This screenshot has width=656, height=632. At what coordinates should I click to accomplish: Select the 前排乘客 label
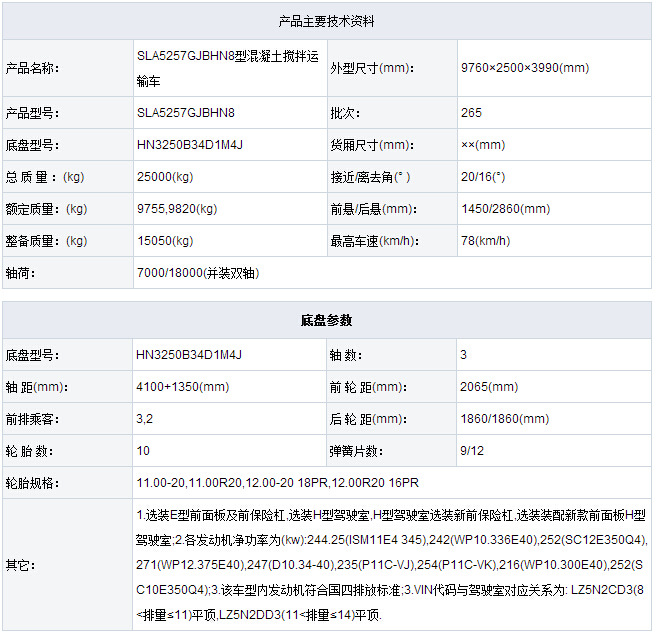[x=32, y=419]
